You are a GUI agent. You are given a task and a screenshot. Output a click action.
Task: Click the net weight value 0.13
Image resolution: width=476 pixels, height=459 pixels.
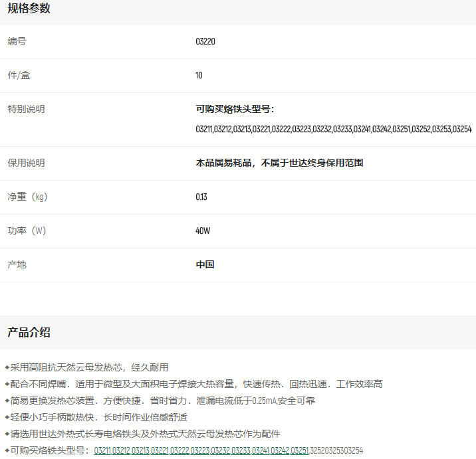tap(201, 197)
